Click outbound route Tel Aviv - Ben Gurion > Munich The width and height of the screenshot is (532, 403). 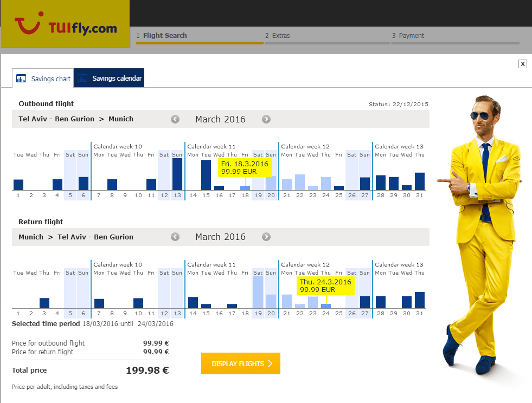[76, 119]
